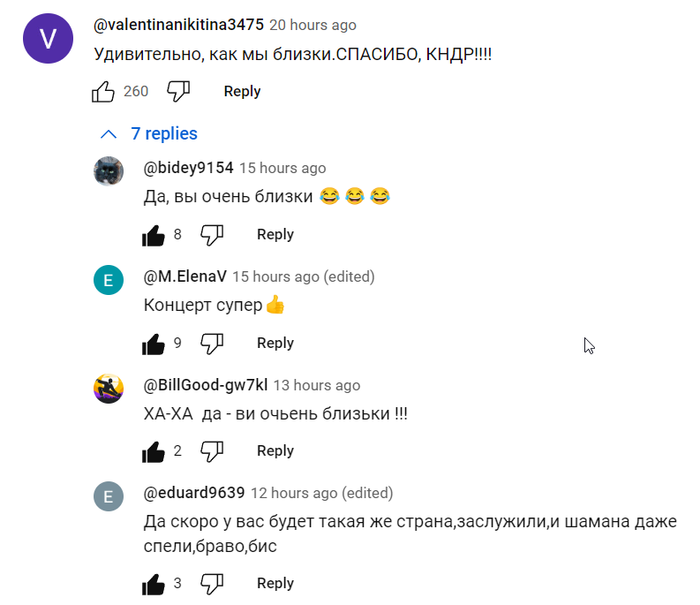Screen dimensions: 700x605
Task: Remove the like on @eduard9639's reply
Action: point(154,584)
